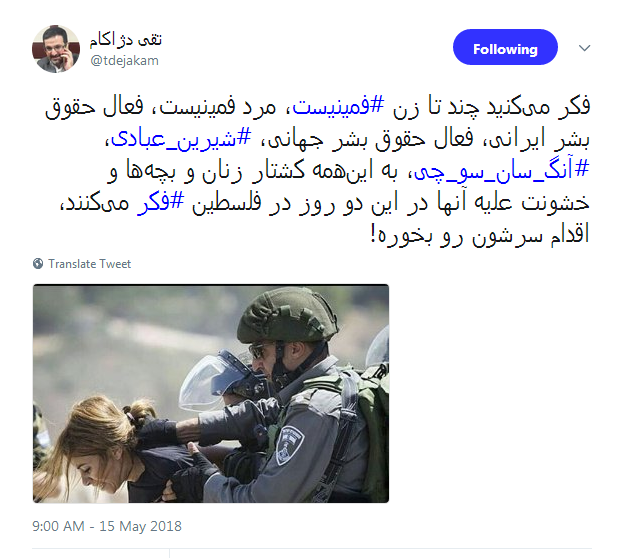
Task: Click the globe icon beside Translate Tweet
Action: (x=38, y=264)
